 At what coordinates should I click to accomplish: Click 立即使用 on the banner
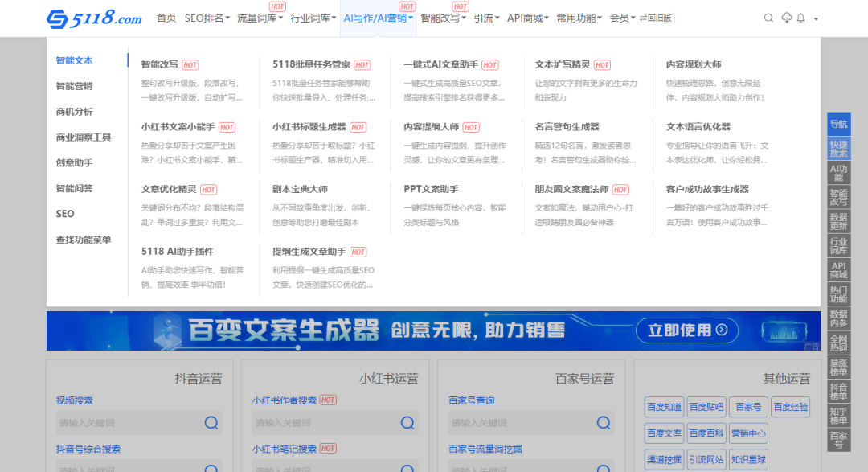click(687, 330)
